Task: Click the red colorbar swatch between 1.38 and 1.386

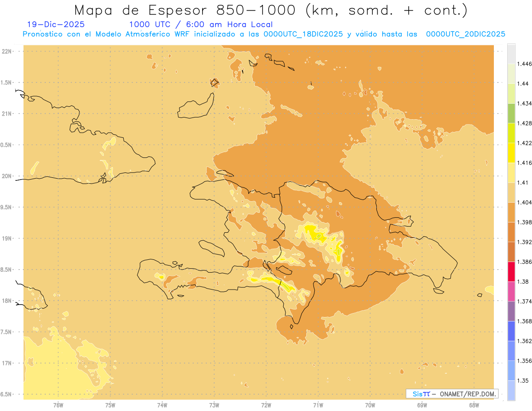Action: (511, 272)
